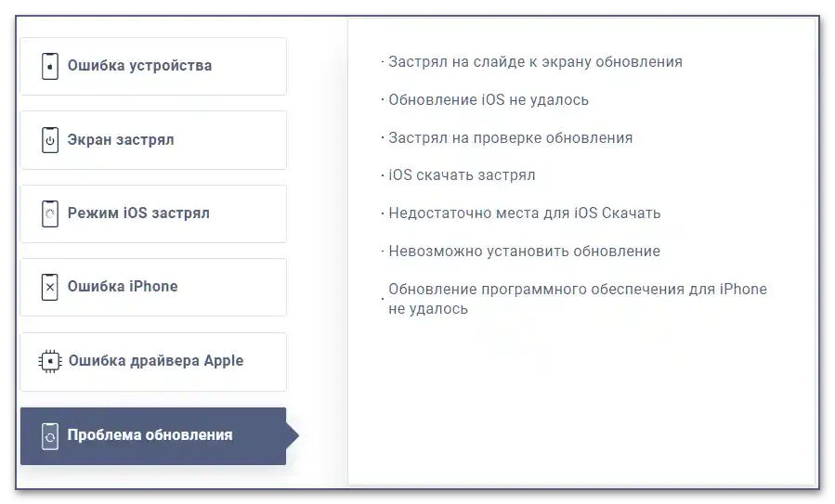Viewport: 835px width, 504px height.
Task: Select the Режим iOS застрял tab
Action: 153,214
